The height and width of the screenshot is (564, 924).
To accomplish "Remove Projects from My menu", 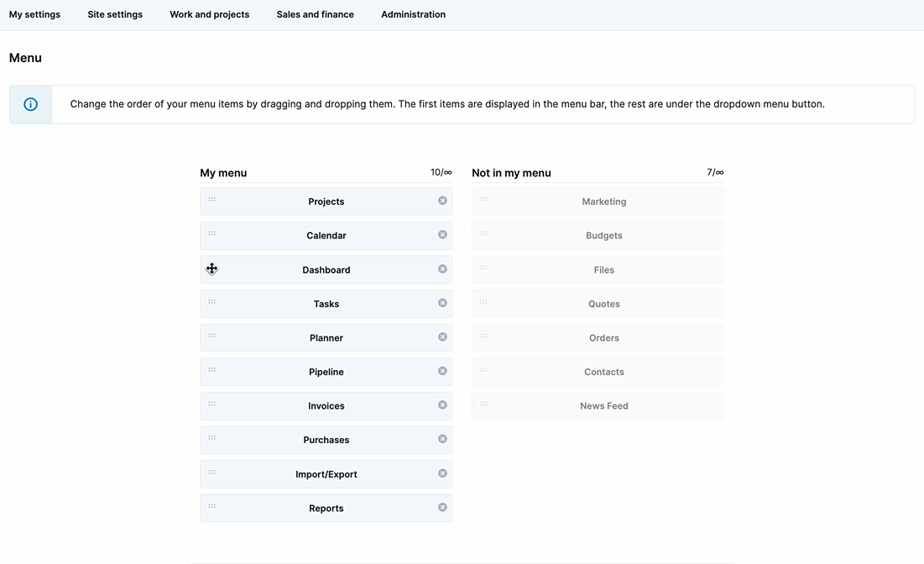I will 442,201.
